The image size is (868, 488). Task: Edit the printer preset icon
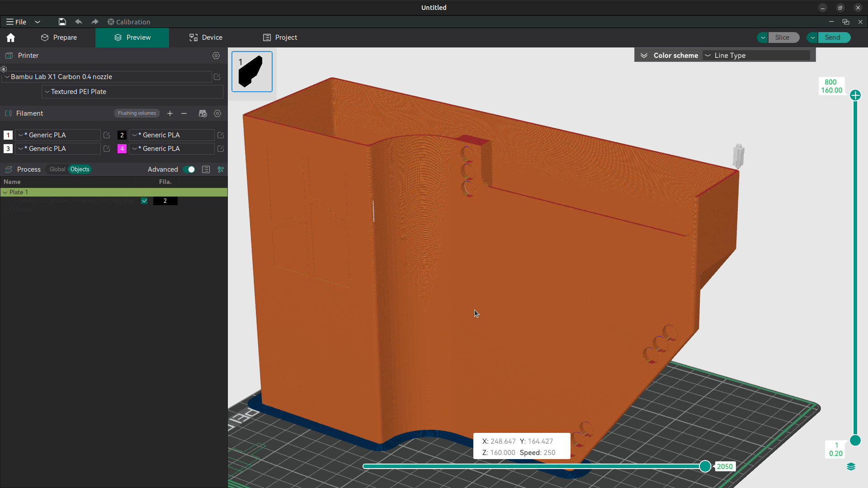217,77
